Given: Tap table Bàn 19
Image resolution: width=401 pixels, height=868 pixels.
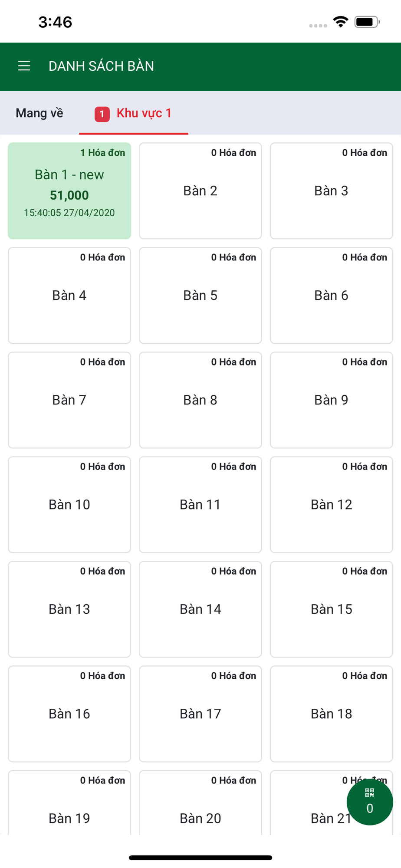Looking at the screenshot, I should pyautogui.click(x=69, y=802).
